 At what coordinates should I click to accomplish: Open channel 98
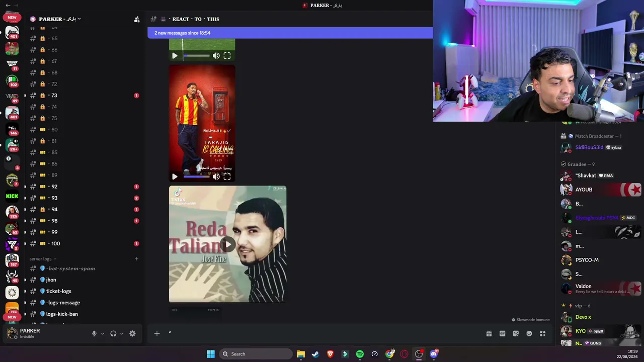tap(84, 221)
